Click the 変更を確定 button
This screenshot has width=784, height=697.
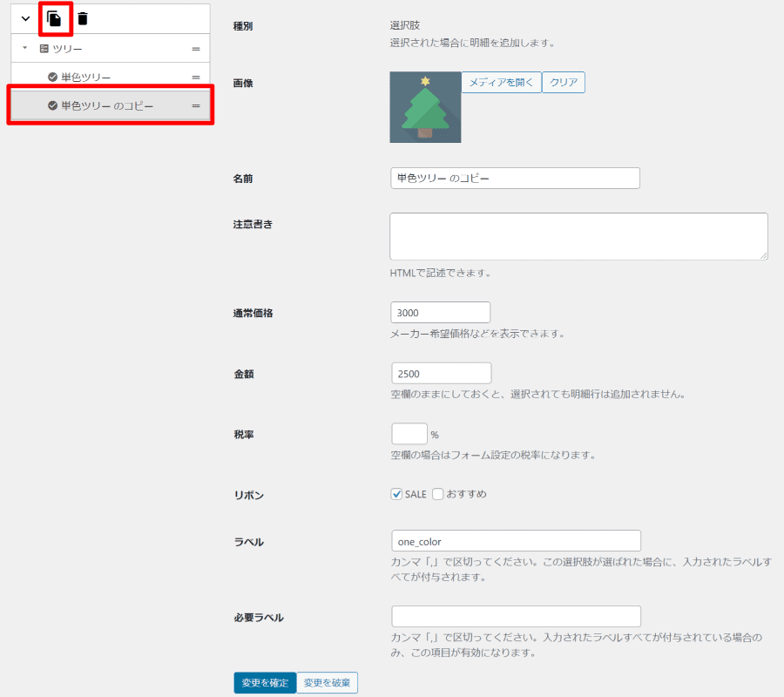[265, 682]
